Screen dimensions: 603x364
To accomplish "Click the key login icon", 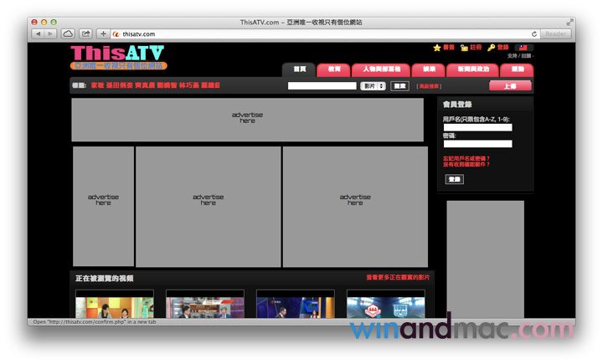I will point(492,48).
